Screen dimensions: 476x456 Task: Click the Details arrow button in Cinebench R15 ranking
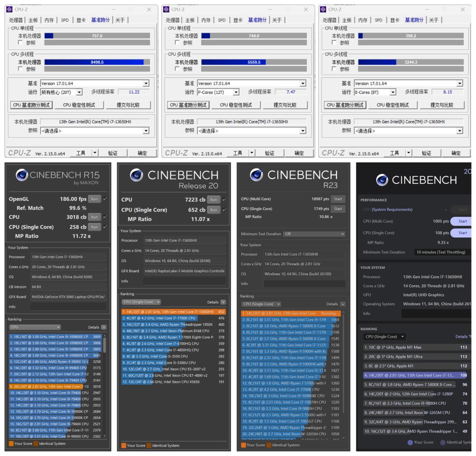[104, 327]
